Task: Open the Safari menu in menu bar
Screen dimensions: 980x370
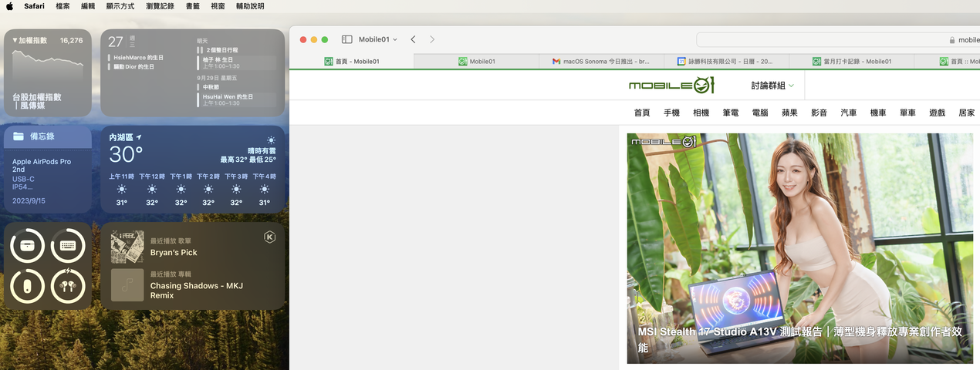Action: point(34,6)
